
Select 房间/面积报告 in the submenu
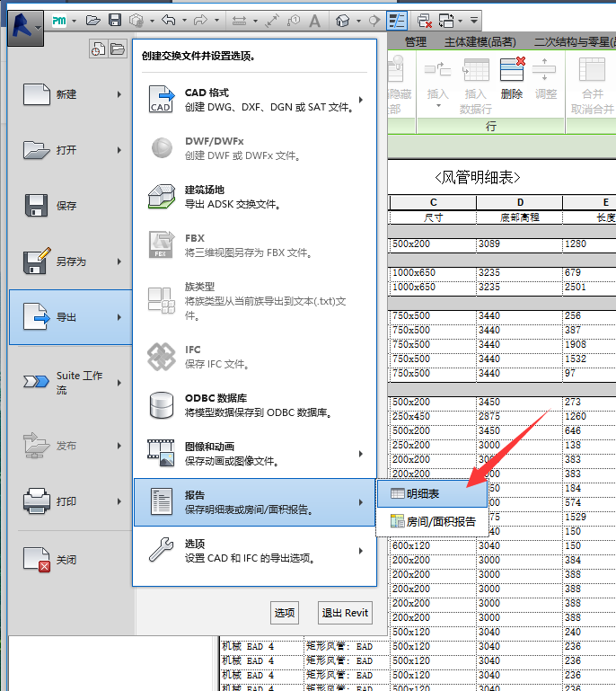pyautogui.click(x=432, y=522)
